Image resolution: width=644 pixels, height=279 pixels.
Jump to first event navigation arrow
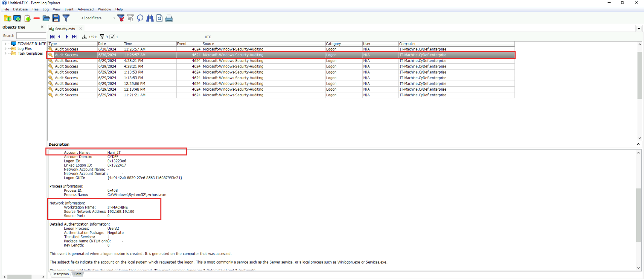pyautogui.click(x=52, y=37)
